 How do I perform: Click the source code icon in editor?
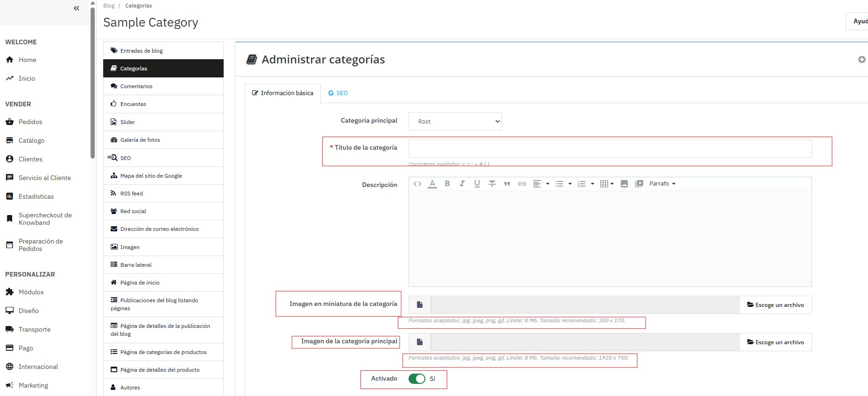point(417,184)
